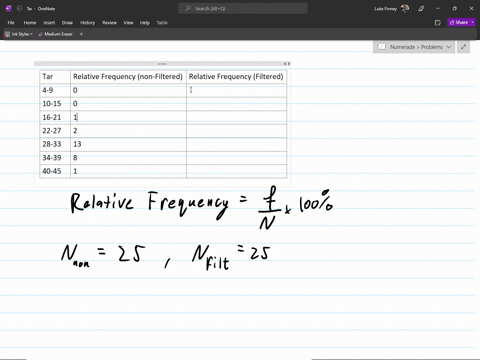Click the '22-27' table cell
This screenshot has width=480, height=360.
(x=55, y=131)
